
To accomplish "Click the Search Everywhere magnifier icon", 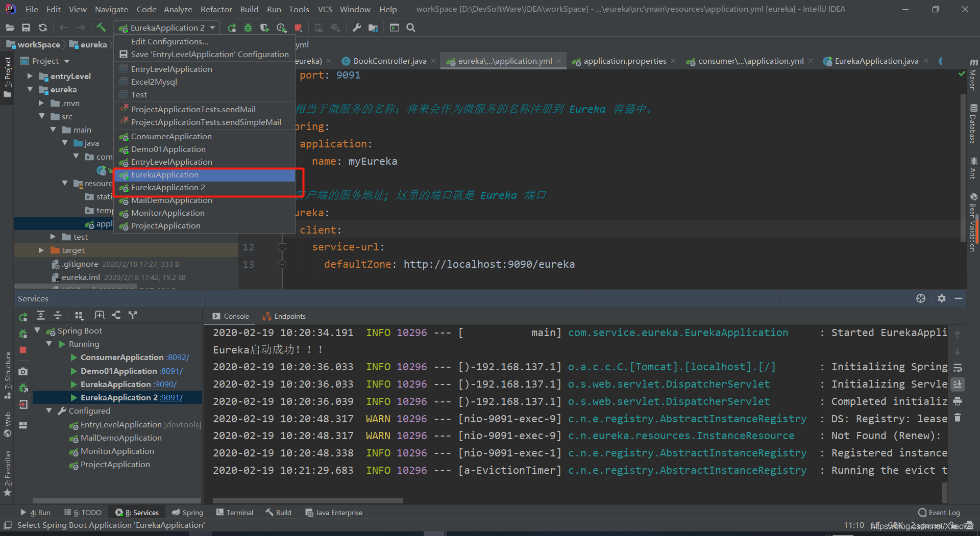I will 411,28.
